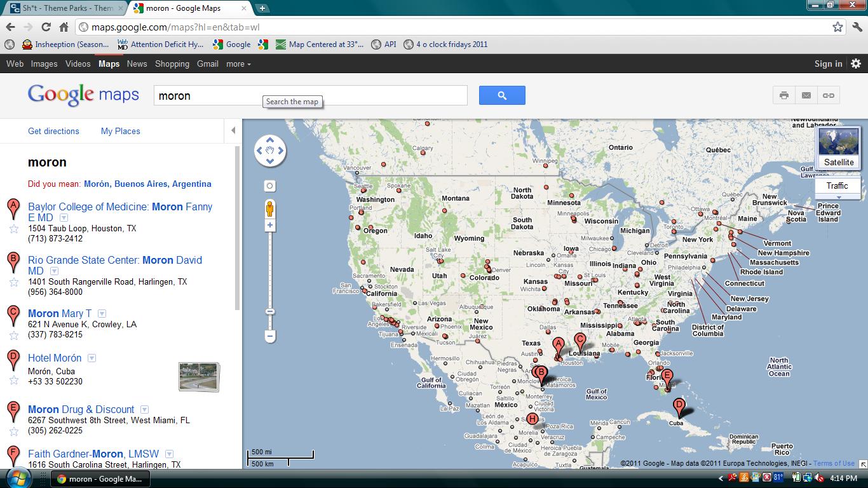
Task: Open Gmail in the black bar
Action: (208, 64)
